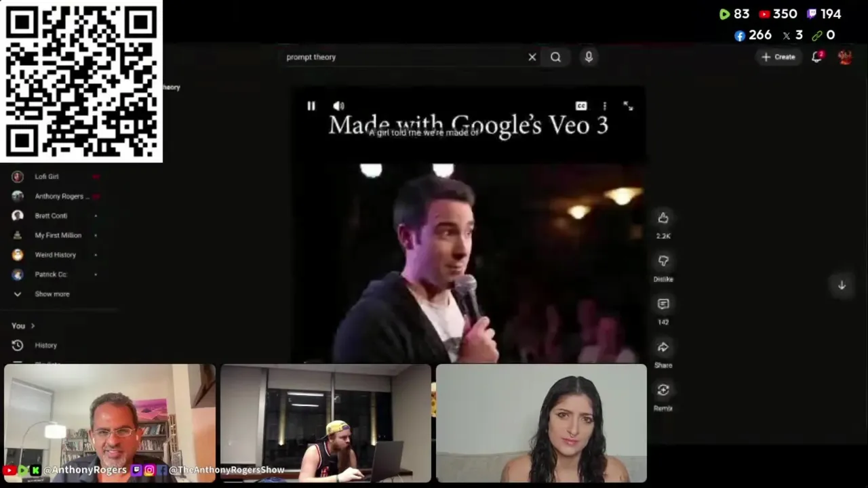Image resolution: width=868 pixels, height=488 pixels.
Task: Open the account avatar menu
Action: click(845, 57)
